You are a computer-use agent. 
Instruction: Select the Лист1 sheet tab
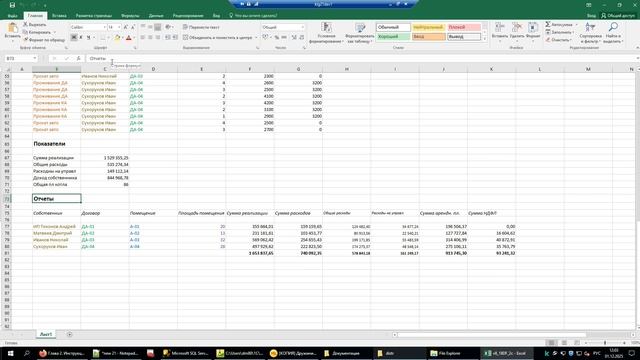pyautogui.click(x=46, y=334)
